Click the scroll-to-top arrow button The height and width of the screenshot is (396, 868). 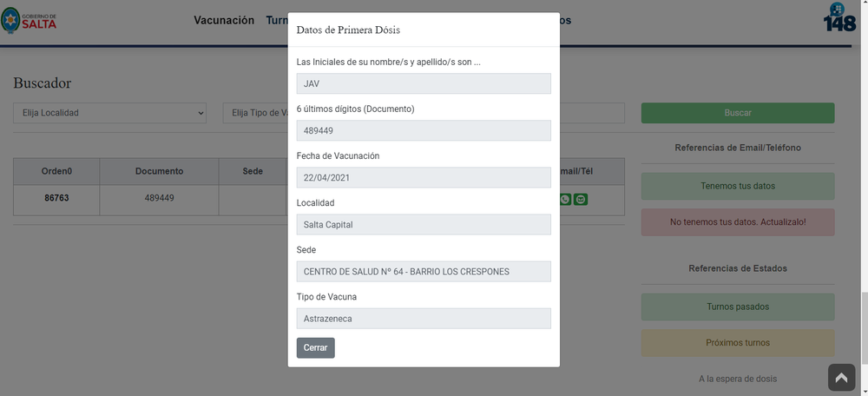coord(841,377)
